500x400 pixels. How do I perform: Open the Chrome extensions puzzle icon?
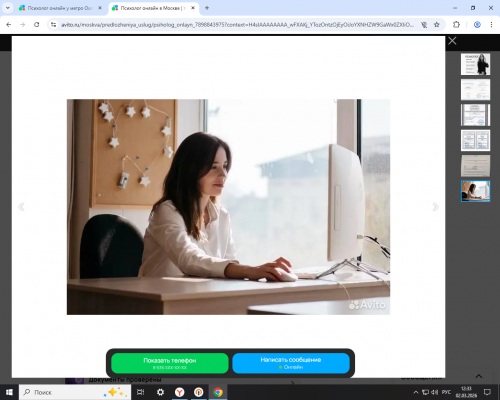pyautogui.click(x=456, y=25)
